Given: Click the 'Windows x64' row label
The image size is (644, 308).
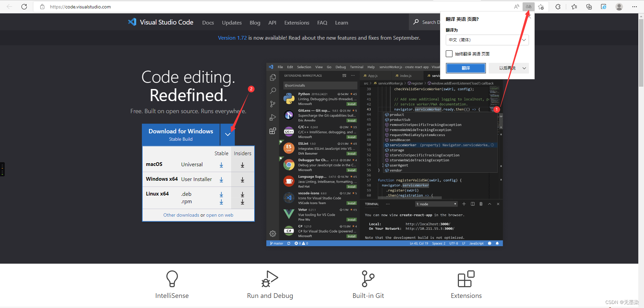Looking at the screenshot, I should coord(162,179).
